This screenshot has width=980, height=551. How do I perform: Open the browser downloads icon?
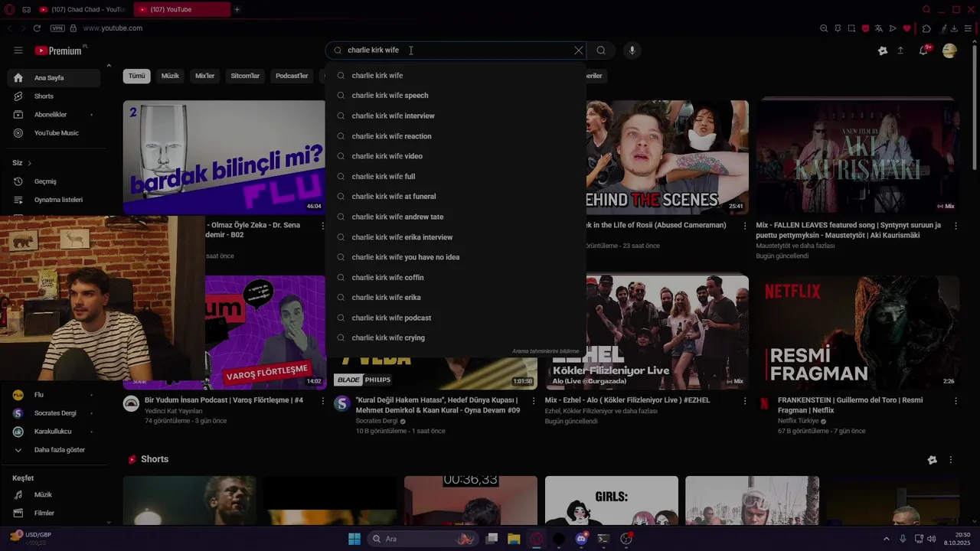click(954, 28)
